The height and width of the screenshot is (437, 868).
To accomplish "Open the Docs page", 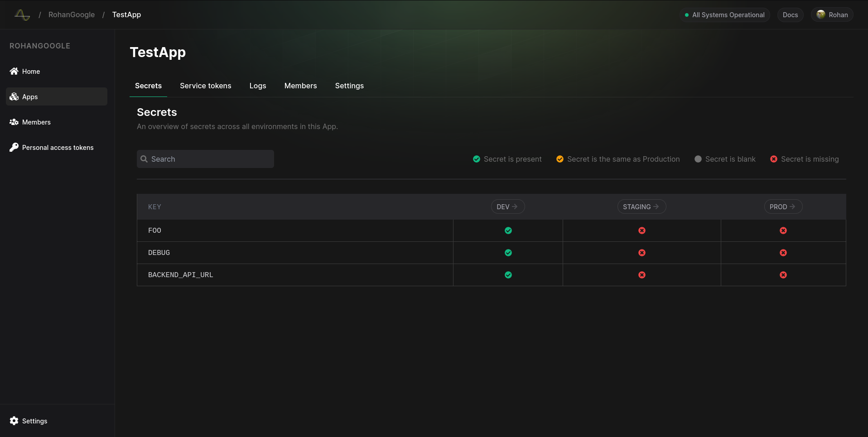I will 790,14.
